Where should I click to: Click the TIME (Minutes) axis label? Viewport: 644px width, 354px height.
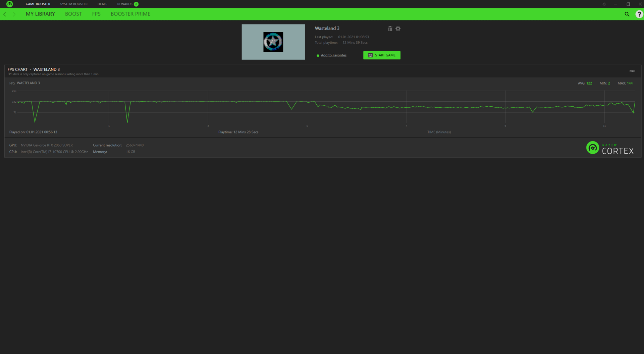click(439, 132)
